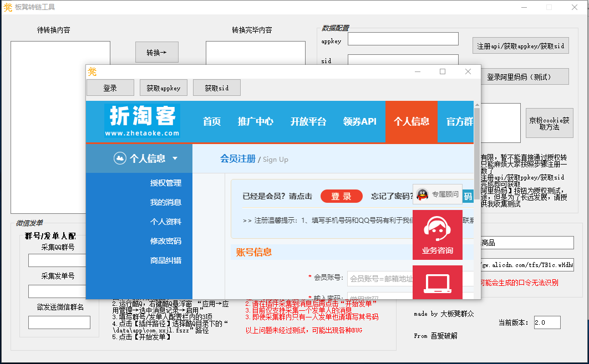Click the 账号信息 section heading
589x364 pixels.
click(254, 252)
